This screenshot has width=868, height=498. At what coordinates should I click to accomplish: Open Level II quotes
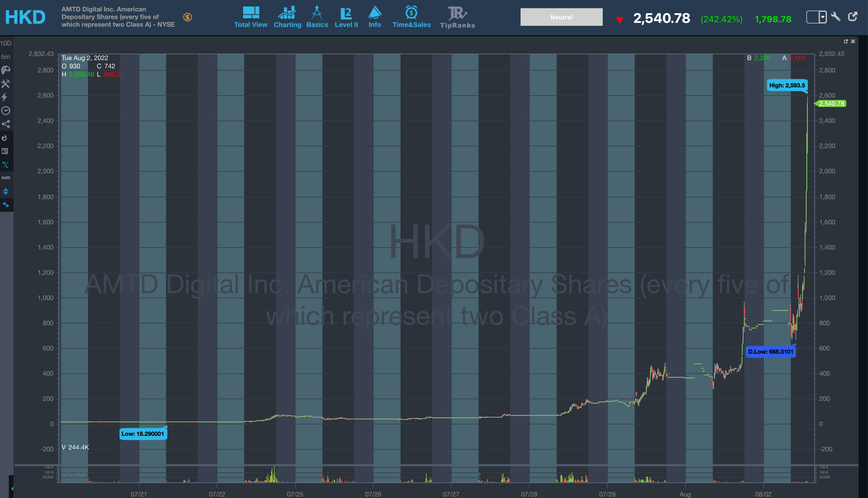pos(346,17)
